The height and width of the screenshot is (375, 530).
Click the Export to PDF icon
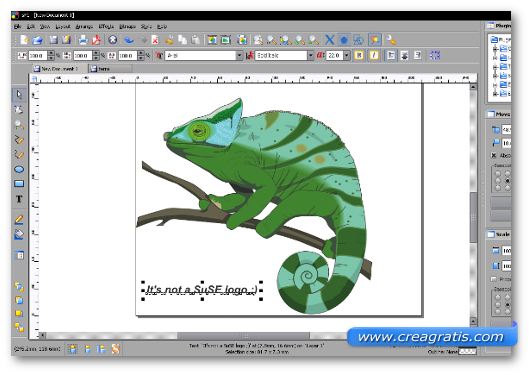tap(96, 40)
